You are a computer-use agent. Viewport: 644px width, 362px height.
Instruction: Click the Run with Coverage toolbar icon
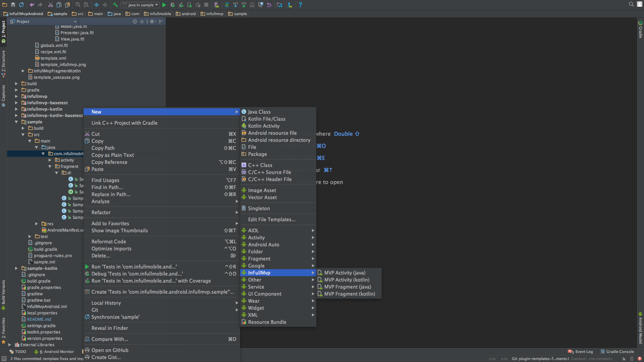[181, 5]
